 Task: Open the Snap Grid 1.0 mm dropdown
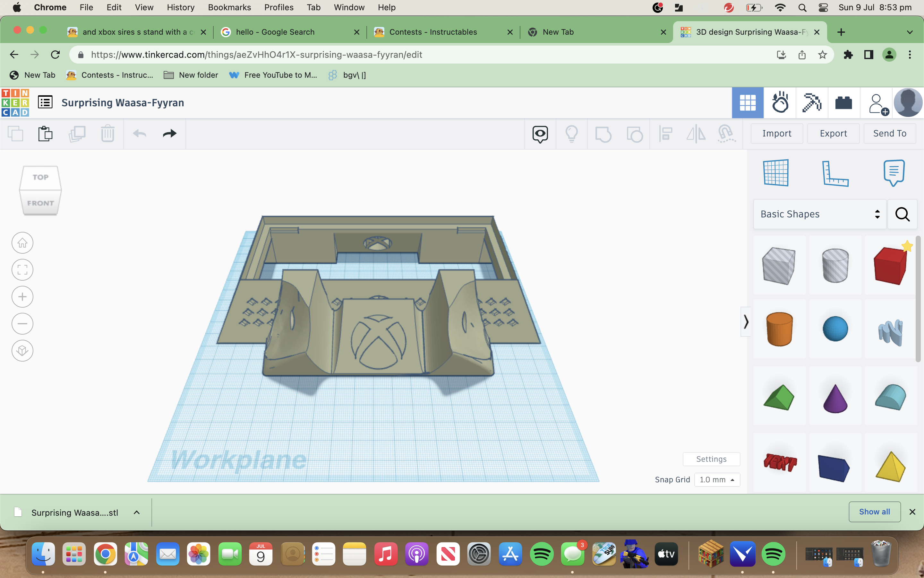[717, 479]
